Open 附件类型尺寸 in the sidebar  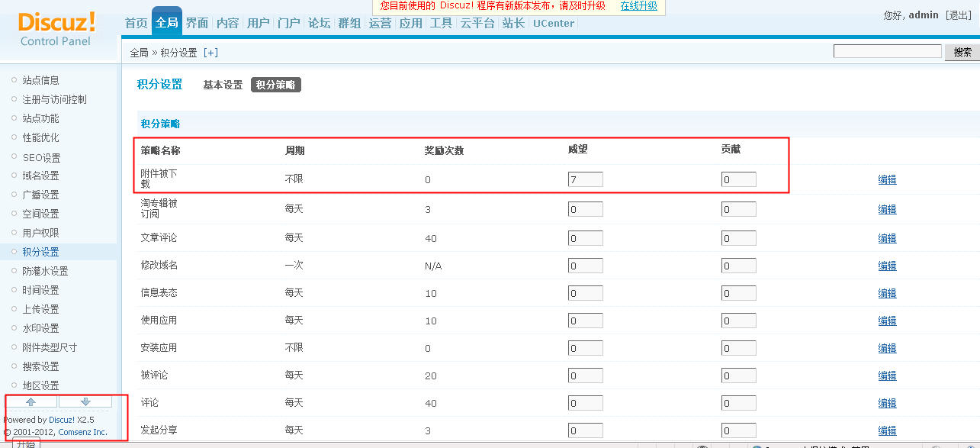(50, 347)
